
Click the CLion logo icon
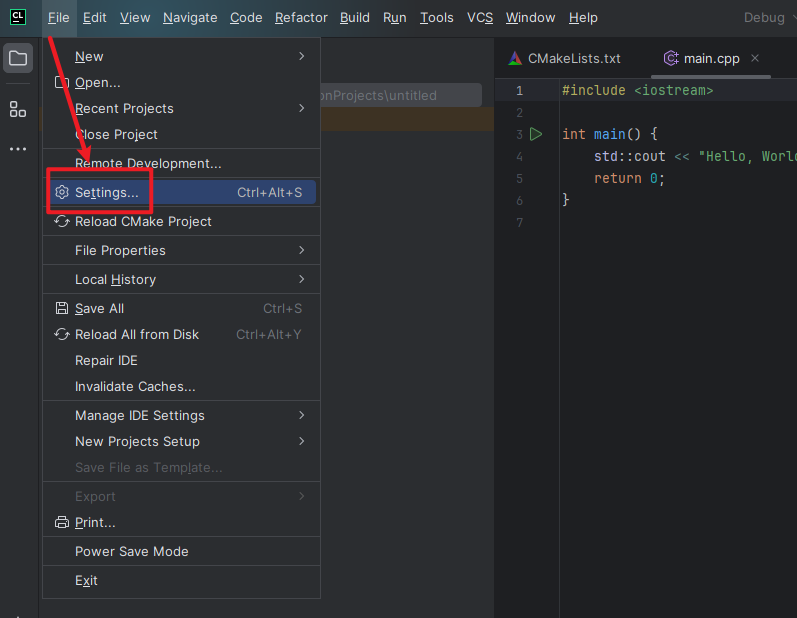pos(18,17)
